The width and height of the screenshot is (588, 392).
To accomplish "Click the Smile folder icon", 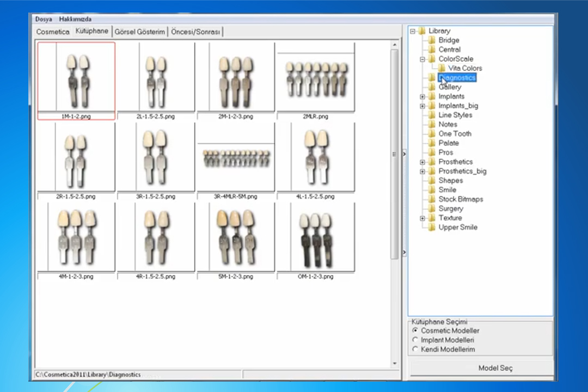I will pyautogui.click(x=432, y=190).
